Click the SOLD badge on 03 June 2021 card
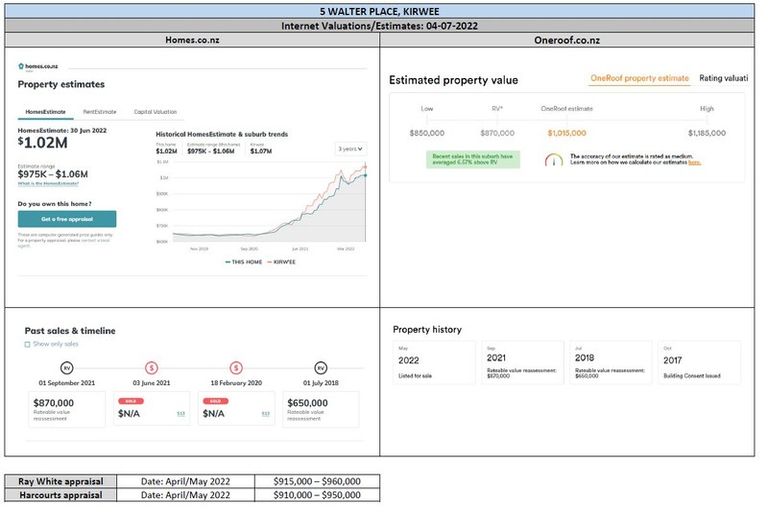This screenshot has height=512, width=768. coord(128,400)
